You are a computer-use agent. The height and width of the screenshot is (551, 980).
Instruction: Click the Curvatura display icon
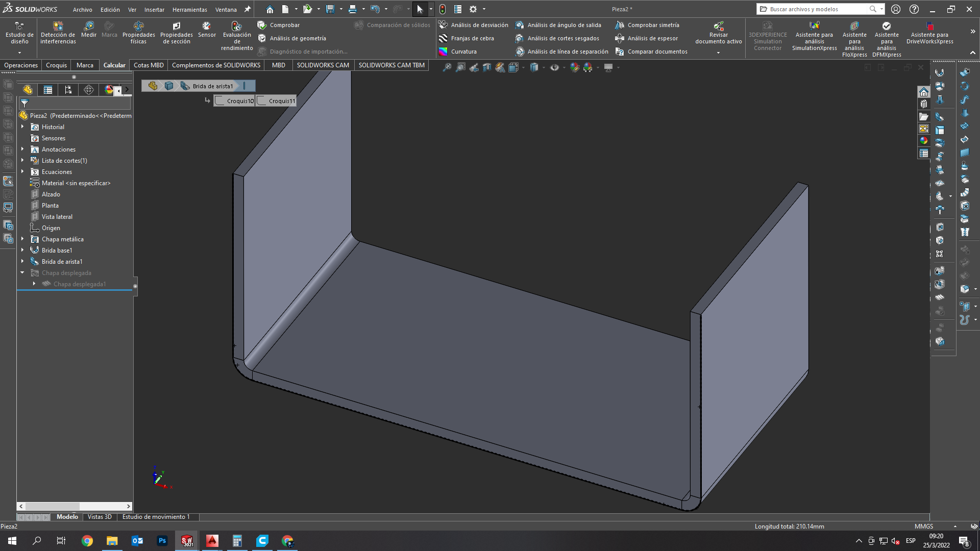443,52
